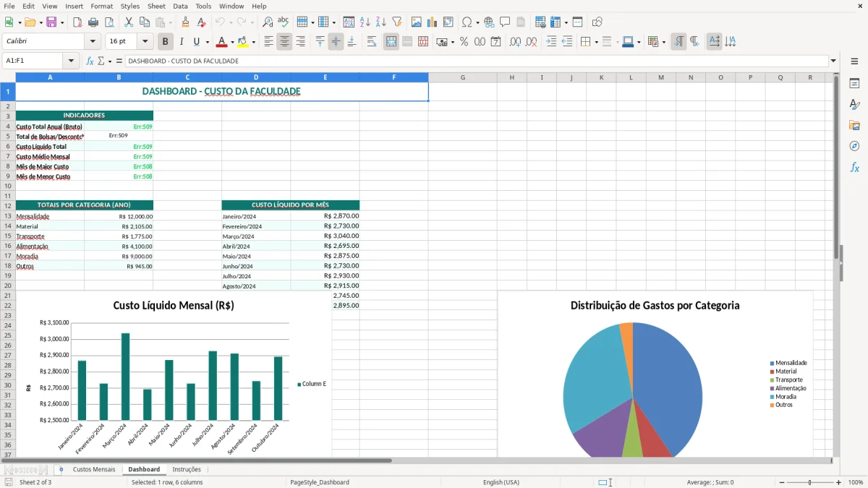Insert an image using the toolbar icon
Viewport: 868px width, 488px height.
pos(417,22)
